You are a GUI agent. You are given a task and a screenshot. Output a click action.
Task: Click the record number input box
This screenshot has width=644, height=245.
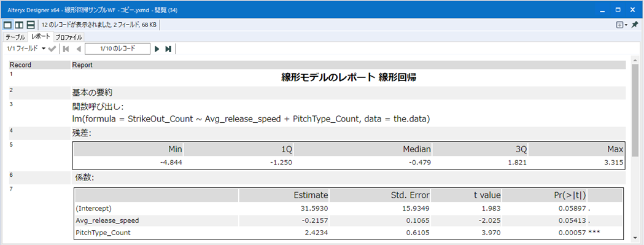(117, 49)
